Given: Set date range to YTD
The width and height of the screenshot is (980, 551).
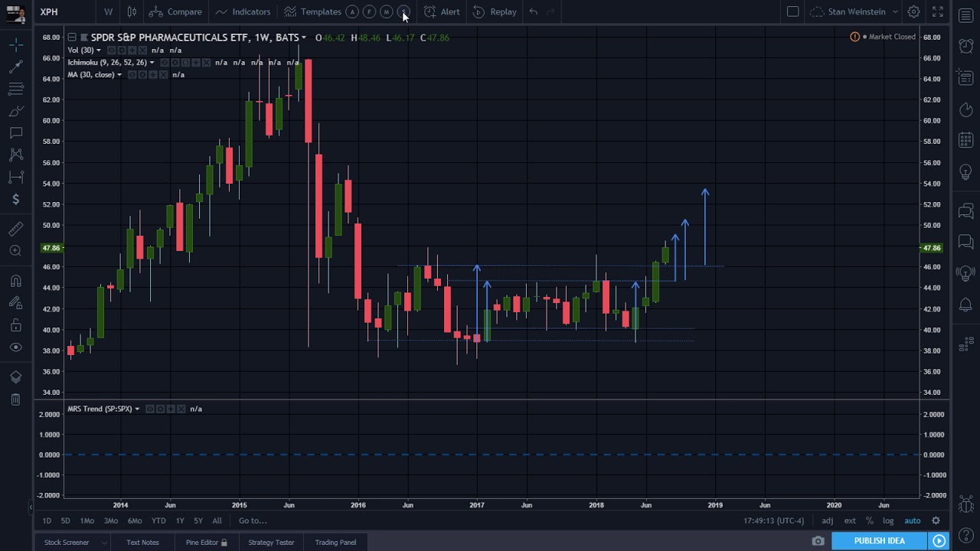Looking at the screenshot, I should 158,521.
